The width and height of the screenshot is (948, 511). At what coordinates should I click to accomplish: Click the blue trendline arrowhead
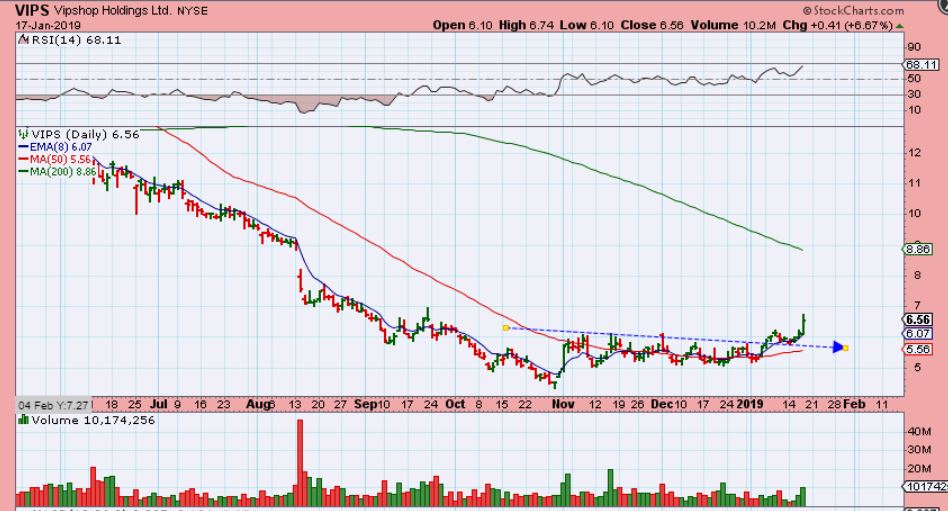click(837, 347)
